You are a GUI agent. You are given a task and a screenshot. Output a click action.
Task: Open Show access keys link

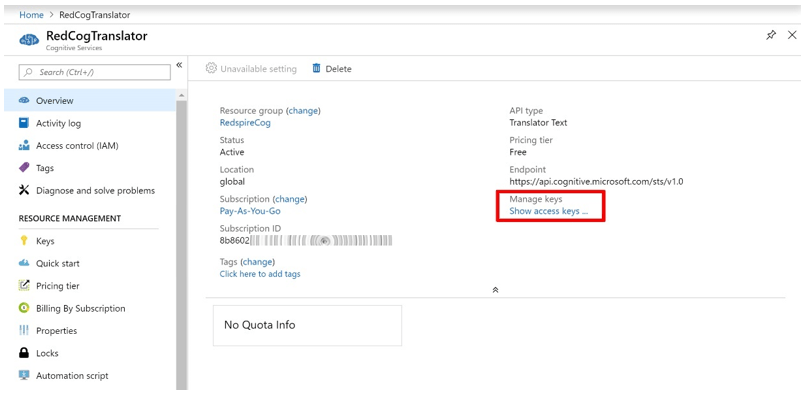[548, 211]
